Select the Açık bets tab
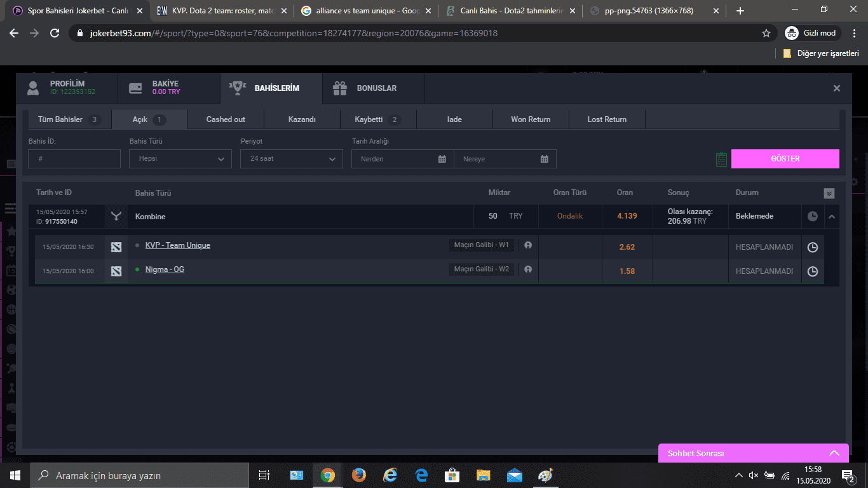This screenshot has width=868, height=488. (149, 119)
